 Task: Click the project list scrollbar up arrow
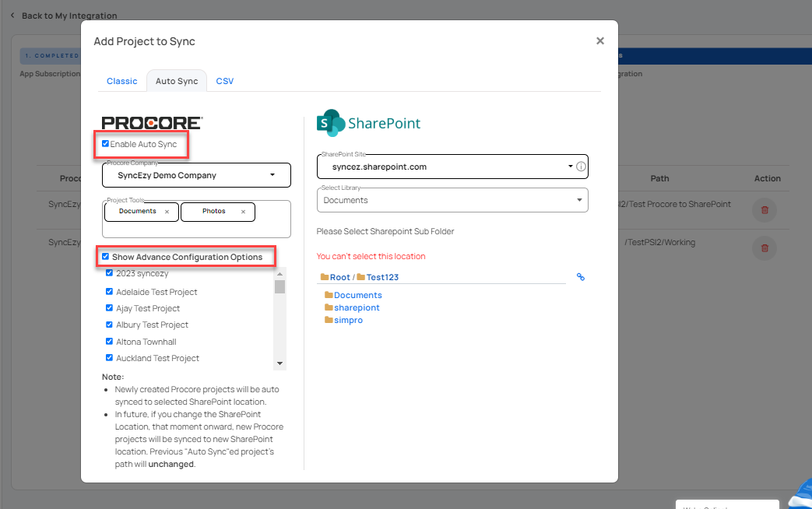pos(279,273)
